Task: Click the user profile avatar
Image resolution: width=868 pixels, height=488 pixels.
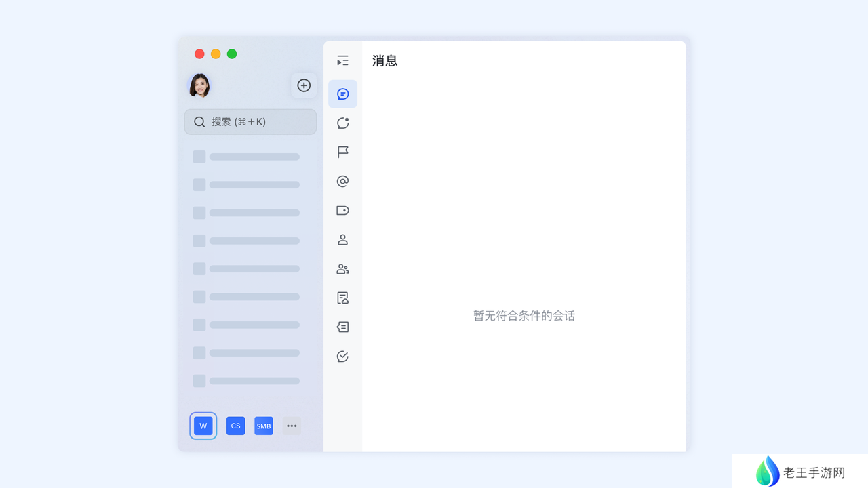Action: (x=199, y=85)
